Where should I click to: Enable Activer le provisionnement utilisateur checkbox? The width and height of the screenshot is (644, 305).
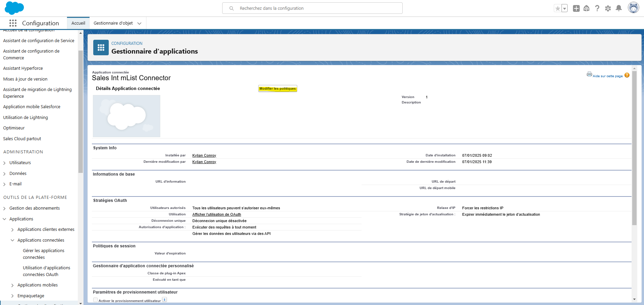(96, 300)
